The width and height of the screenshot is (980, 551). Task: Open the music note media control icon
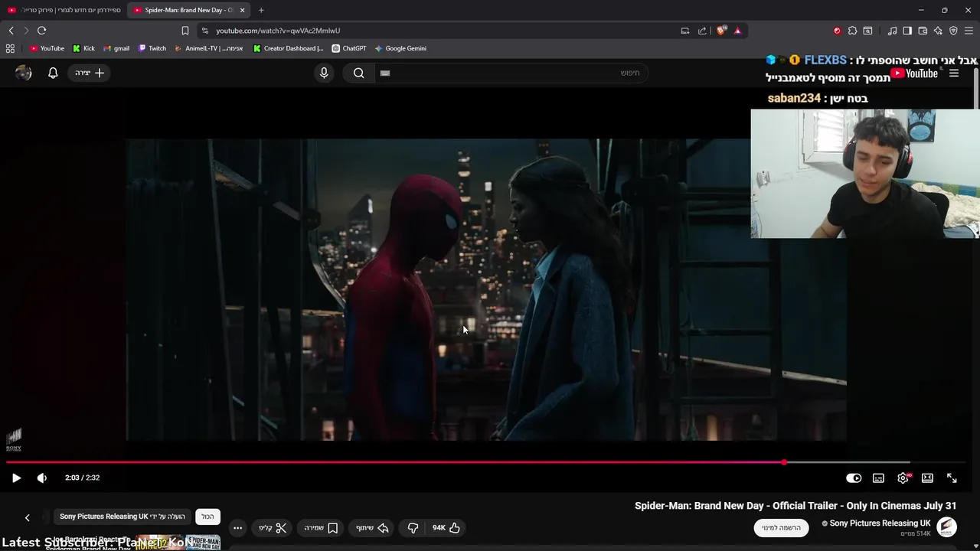point(892,31)
